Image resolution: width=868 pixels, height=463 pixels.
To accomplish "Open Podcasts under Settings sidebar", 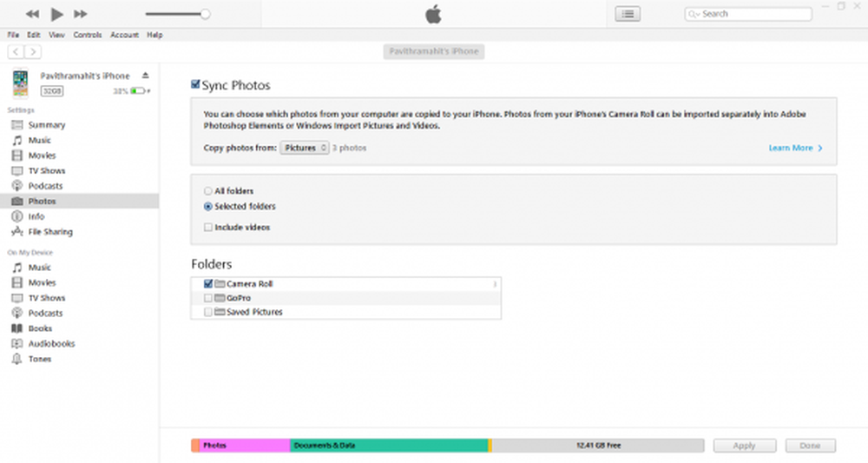I will click(45, 186).
